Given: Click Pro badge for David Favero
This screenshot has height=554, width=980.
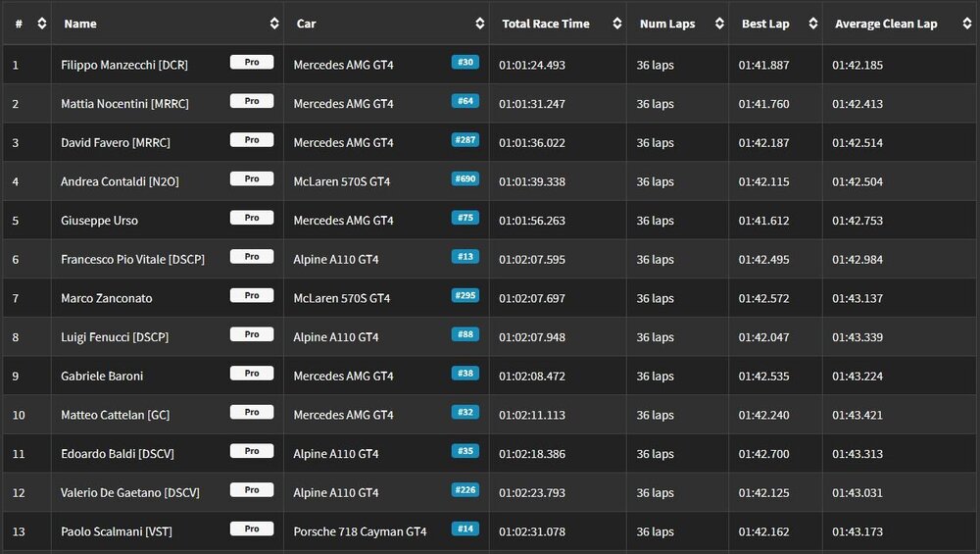Looking at the screenshot, I should 252,140.
